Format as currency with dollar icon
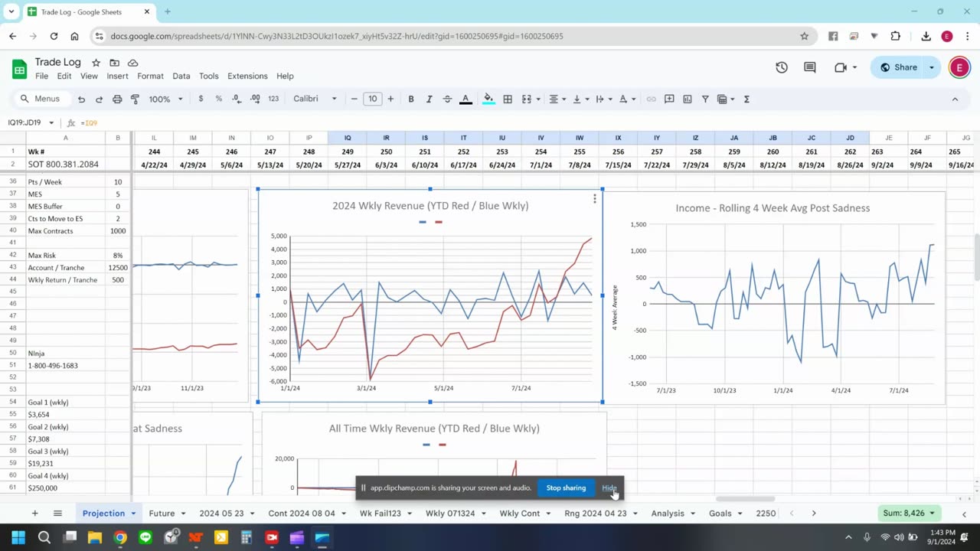 [201, 99]
